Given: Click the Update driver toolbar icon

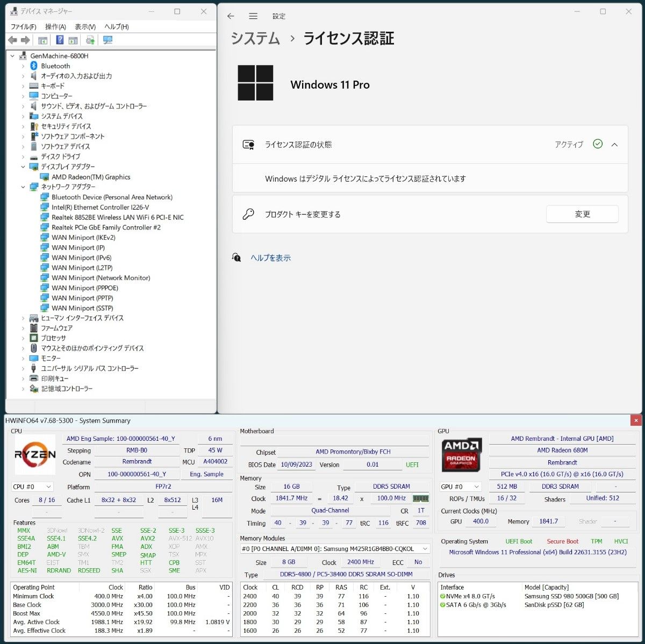Looking at the screenshot, I should [x=90, y=40].
